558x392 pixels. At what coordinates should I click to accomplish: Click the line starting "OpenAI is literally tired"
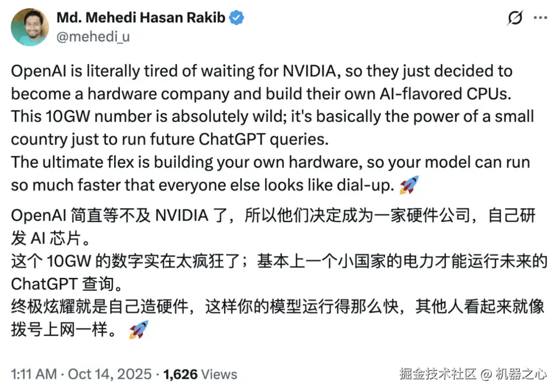(x=261, y=70)
